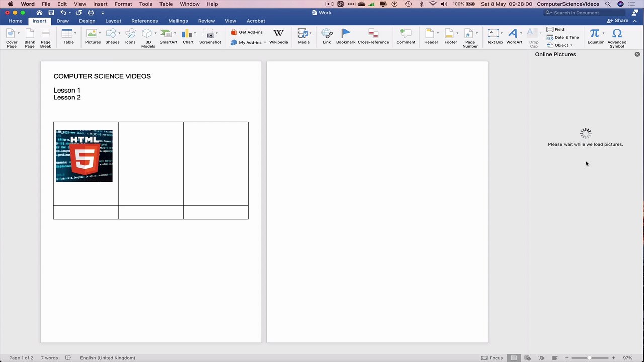Image resolution: width=644 pixels, height=362 pixels.
Task: Click English (United Kingdom) language indicator
Action: pyautogui.click(x=108, y=358)
